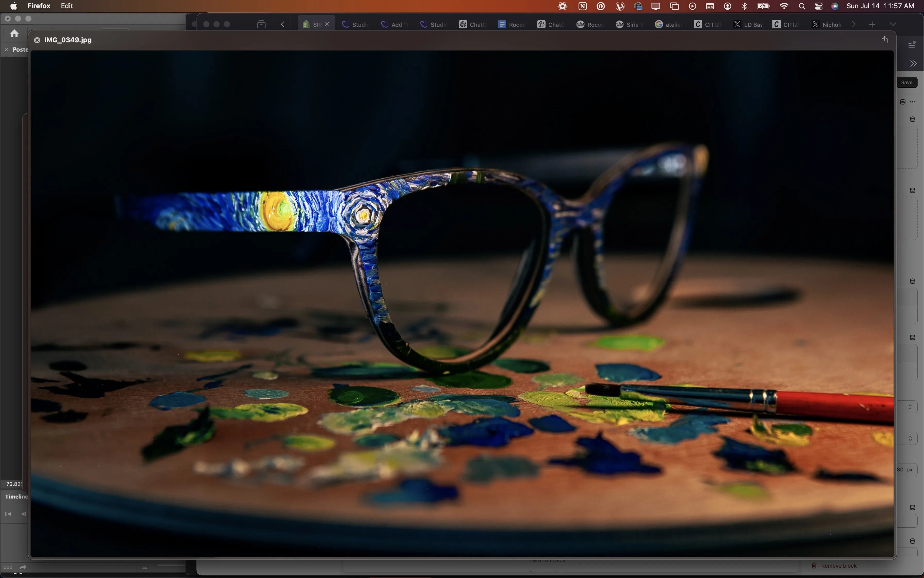
Task: Switch to the Google atelier search tab
Action: pyautogui.click(x=669, y=25)
